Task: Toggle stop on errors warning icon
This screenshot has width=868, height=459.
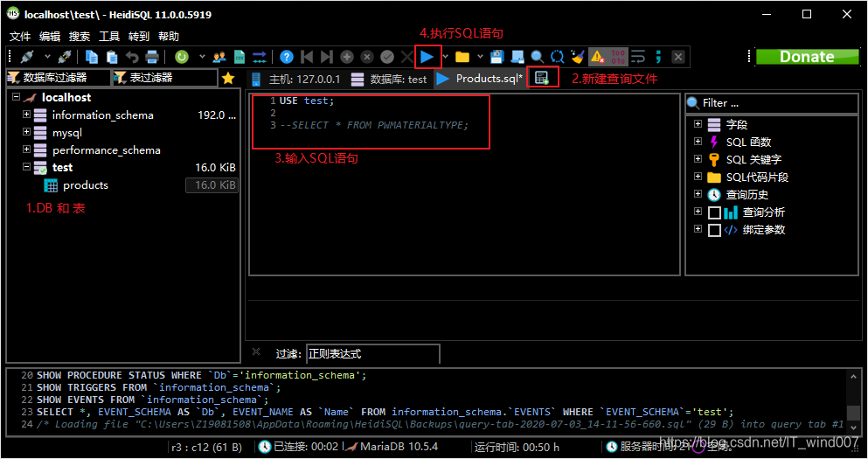Action: tap(597, 57)
